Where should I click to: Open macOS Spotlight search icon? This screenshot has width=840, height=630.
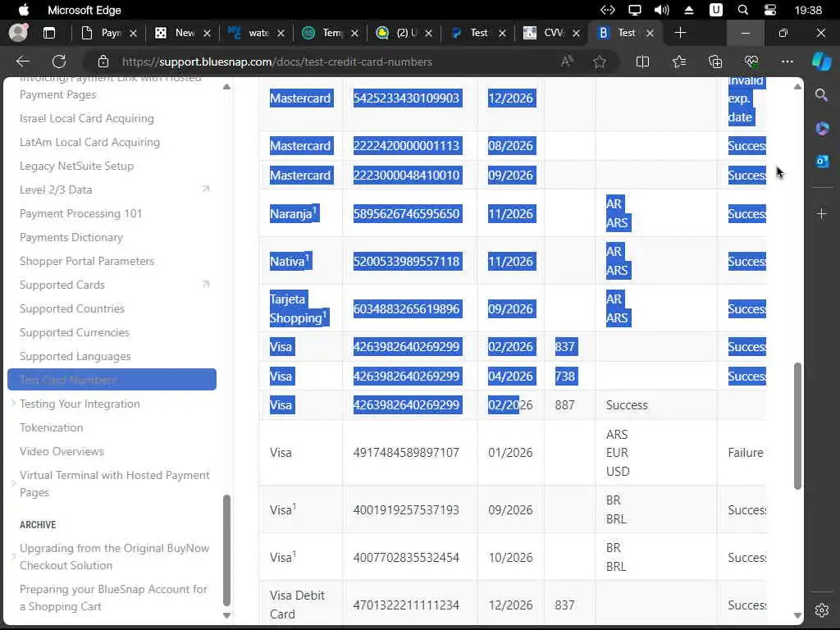(x=743, y=10)
